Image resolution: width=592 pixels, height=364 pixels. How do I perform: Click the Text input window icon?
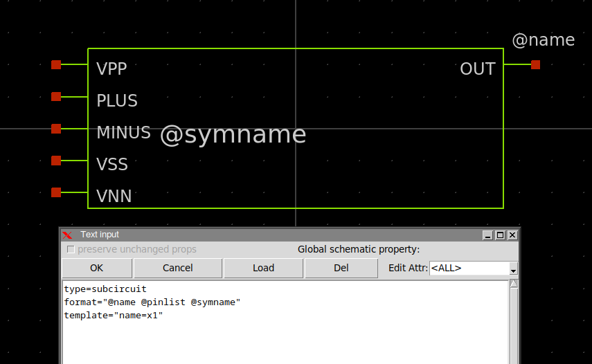coord(68,235)
